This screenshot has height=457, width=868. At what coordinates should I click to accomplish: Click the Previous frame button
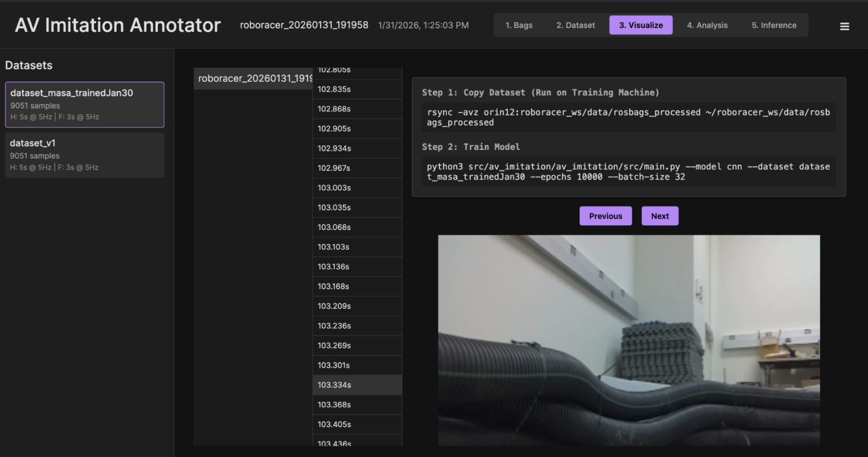pyautogui.click(x=605, y=216)
